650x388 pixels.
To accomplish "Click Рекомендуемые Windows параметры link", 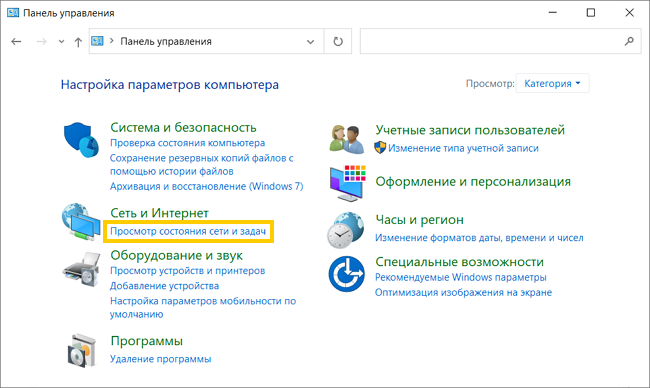I will pyautogui.click(x=461, y=277).
